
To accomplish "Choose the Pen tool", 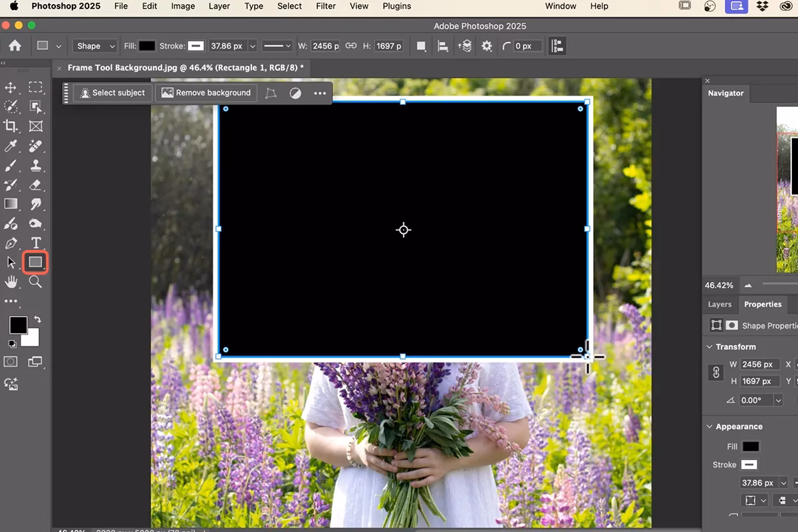I will point(11,243).
